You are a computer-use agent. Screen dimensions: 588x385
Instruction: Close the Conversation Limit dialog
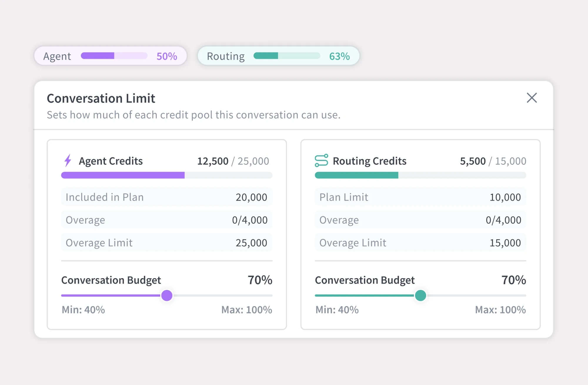(x=532, y=98)
